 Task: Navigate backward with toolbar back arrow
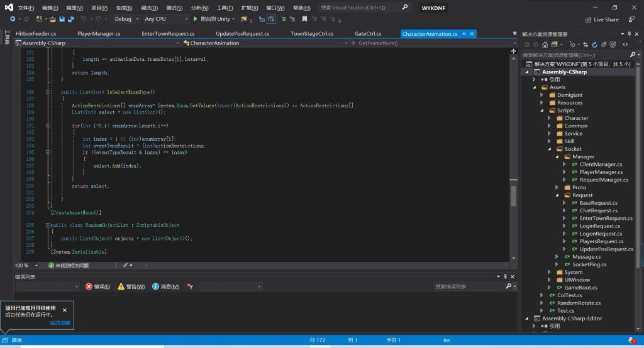click(13, 19)
